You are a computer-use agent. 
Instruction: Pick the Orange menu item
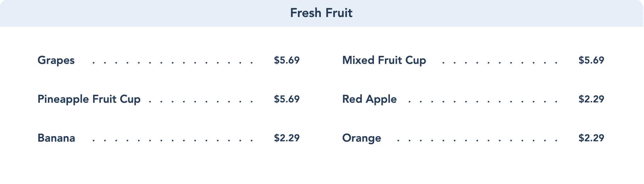click(x=361, y=138)
